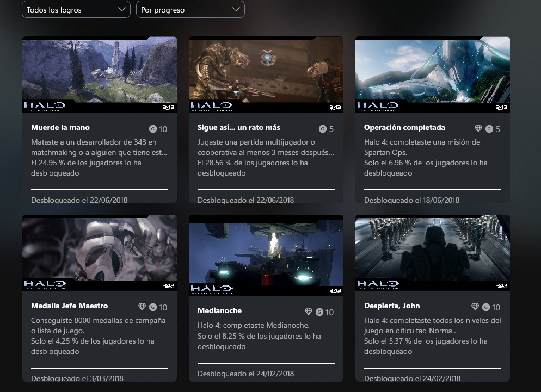Select the 'Medalla Jefe Maestro' title

tap(69, 306)
